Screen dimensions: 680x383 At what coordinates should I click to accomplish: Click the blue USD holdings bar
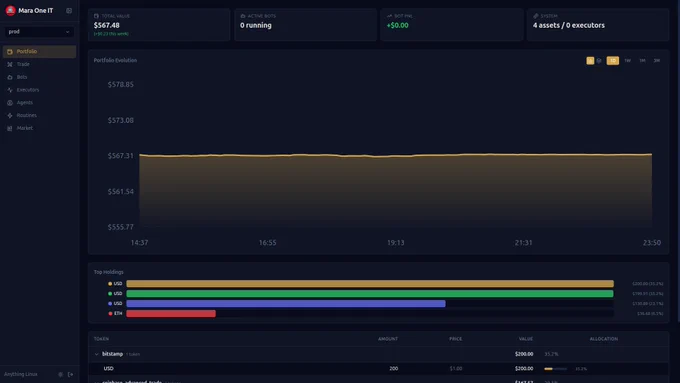pyautogui.click(x=286, y=304)
